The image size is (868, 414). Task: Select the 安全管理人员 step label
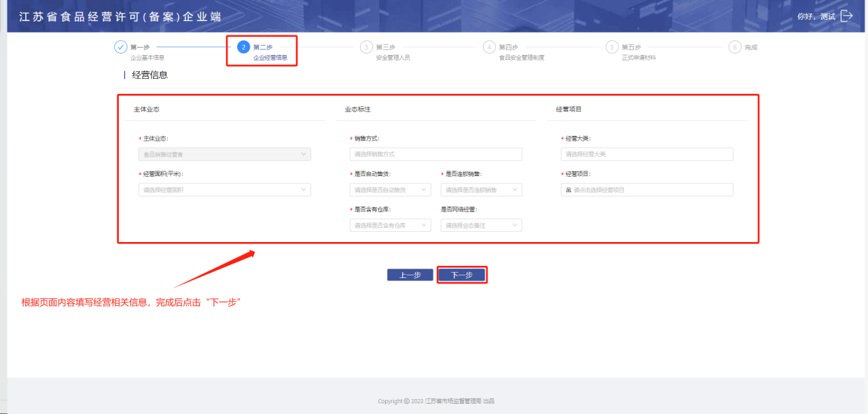coord(393,58)
